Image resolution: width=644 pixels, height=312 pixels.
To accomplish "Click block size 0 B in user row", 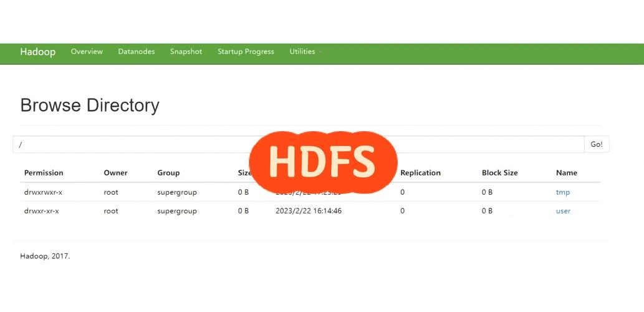I will pos(487,211).
